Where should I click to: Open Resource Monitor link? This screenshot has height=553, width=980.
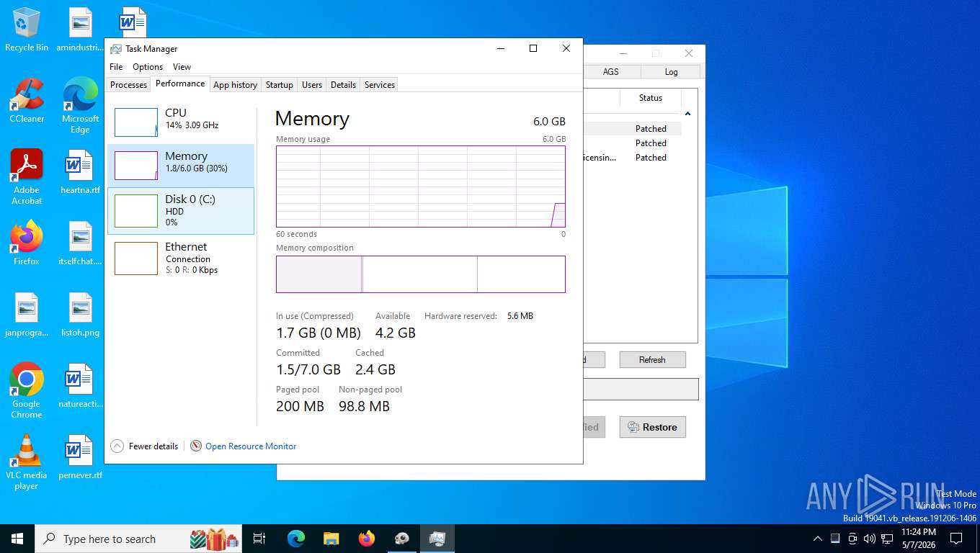(x=251, y=446)
